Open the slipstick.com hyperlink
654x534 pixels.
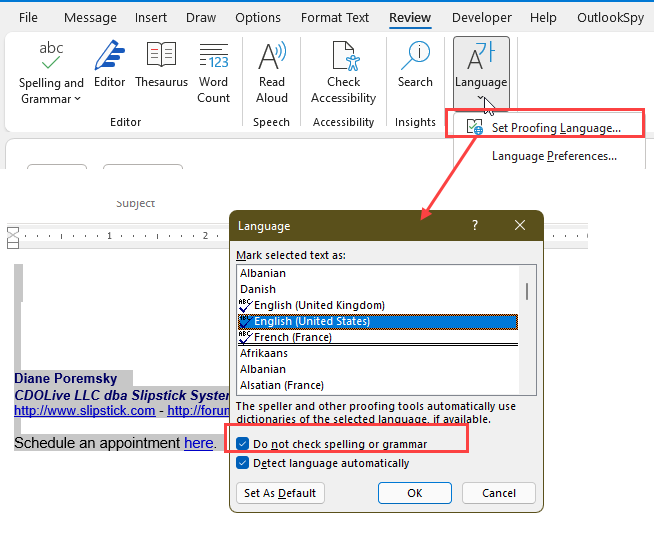coord(84,410)
